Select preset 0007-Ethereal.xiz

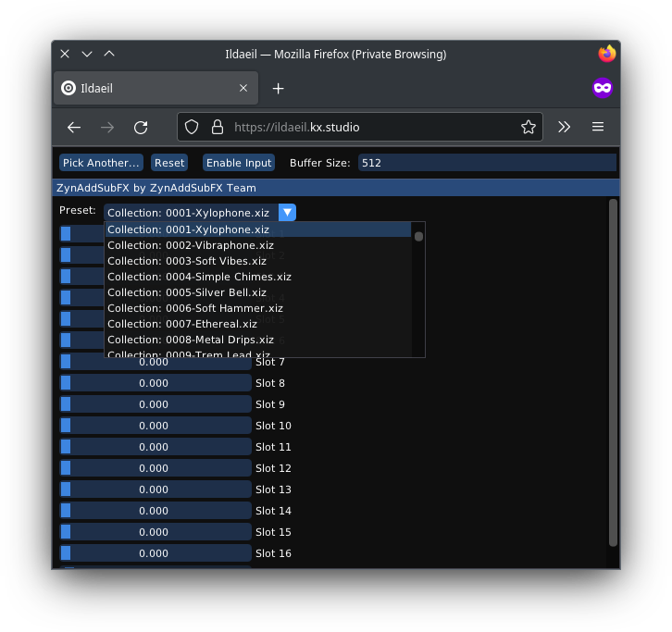[x=258, y=324]
